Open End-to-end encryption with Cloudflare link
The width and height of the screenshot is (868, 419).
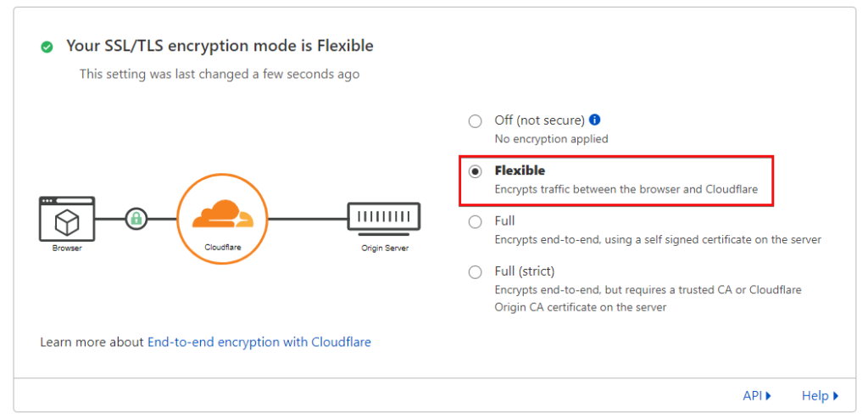(x=259, y=342)
